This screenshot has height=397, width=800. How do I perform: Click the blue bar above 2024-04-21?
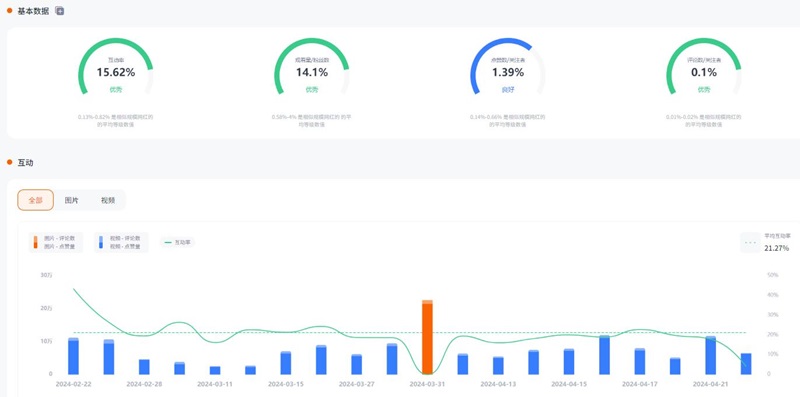pyautogui.click(x=711, y=355)
